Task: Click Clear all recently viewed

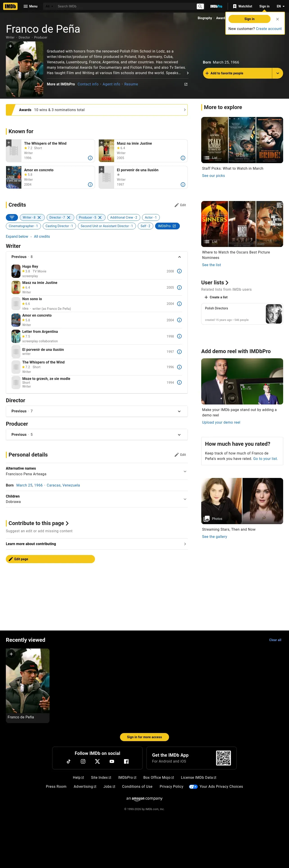Action: [275, 640]
